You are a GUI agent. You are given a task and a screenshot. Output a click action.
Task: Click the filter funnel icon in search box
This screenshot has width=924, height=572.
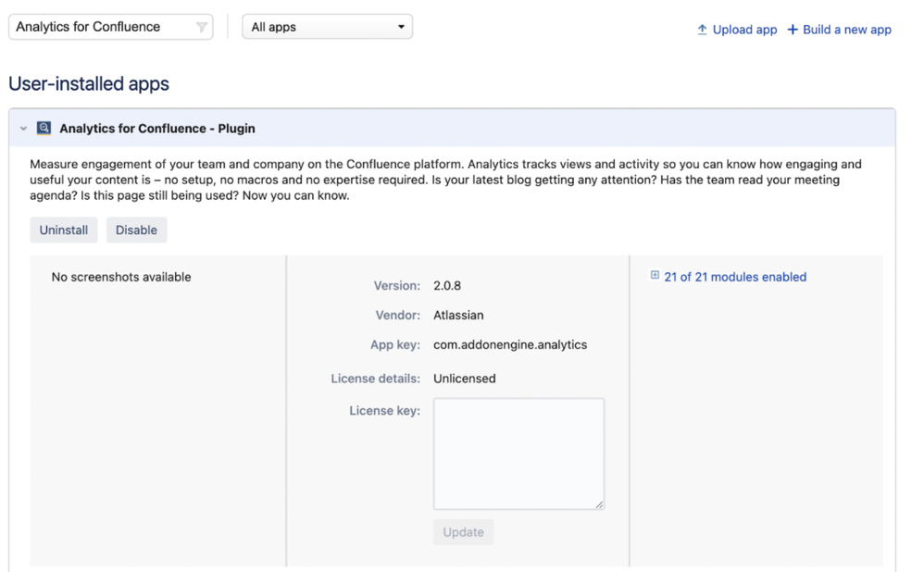[202, 27]
